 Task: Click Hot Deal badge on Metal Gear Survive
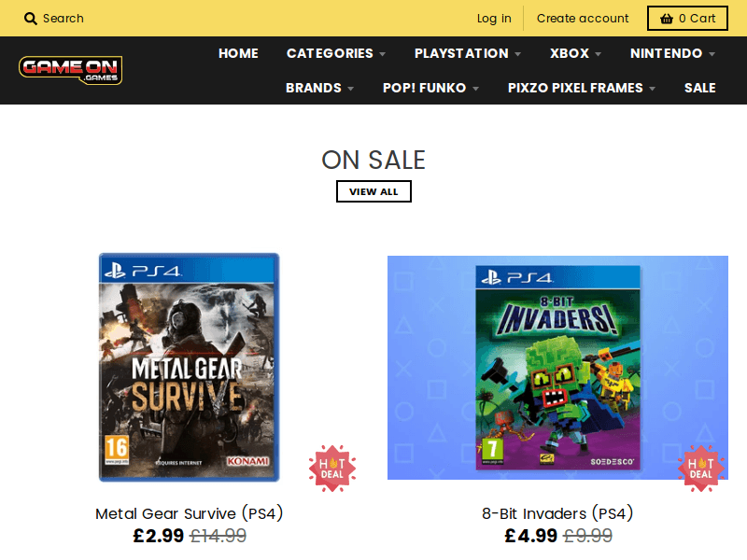(332, 468)
